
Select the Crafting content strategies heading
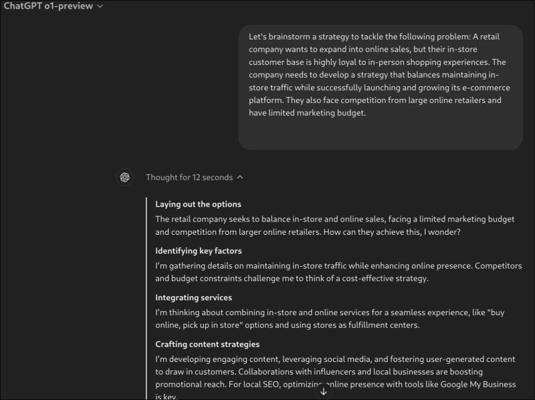[x=207, y=344]
